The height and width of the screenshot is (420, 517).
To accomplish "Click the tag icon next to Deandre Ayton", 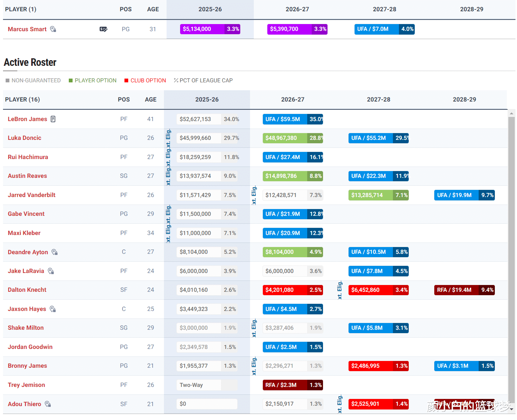I will (x=55, y=252).
